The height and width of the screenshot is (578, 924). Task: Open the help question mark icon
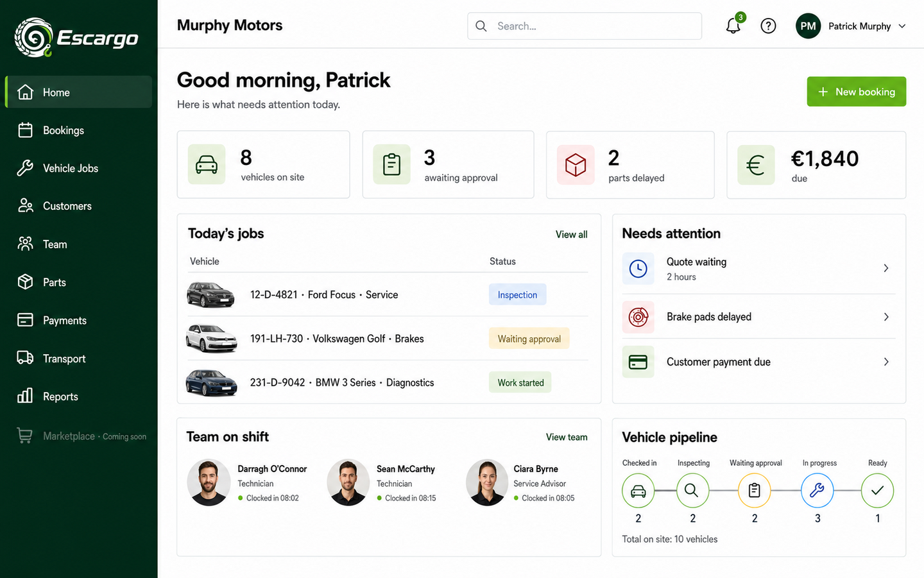click(x=768, y=26)
